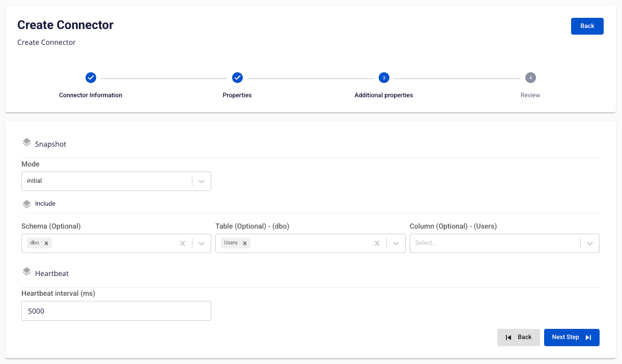
Task: Click completed Connector Information step checkmark
Action: coord(91,77)
